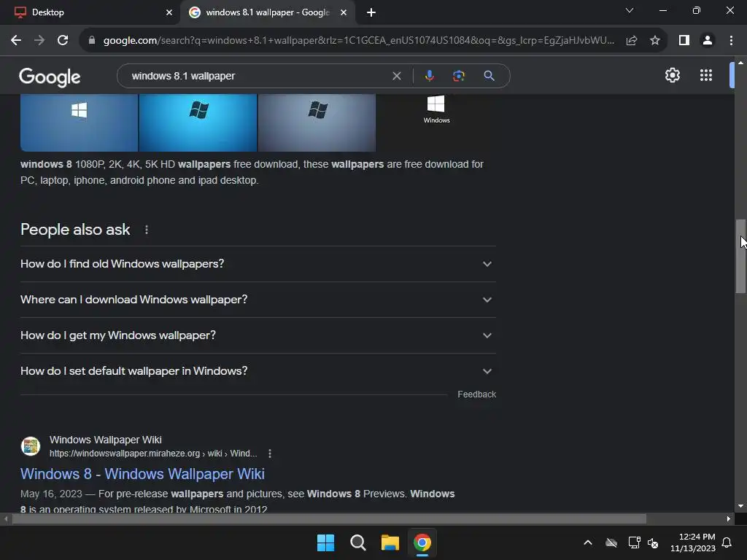Open the notifications bell
The width and height of the screenshot is (747, 560).
[x=727, y=542]
